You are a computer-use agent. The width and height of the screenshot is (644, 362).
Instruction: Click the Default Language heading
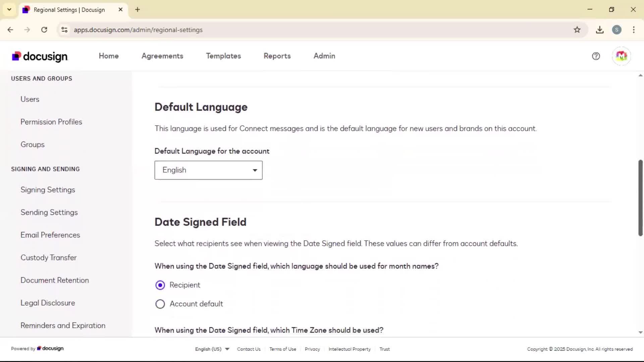point(201,107)
